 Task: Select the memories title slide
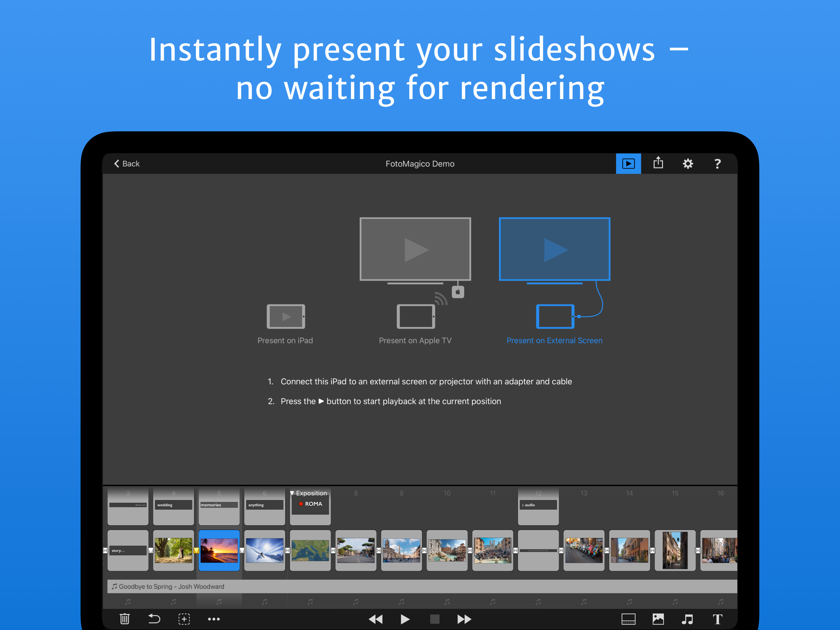pos(219,507)
